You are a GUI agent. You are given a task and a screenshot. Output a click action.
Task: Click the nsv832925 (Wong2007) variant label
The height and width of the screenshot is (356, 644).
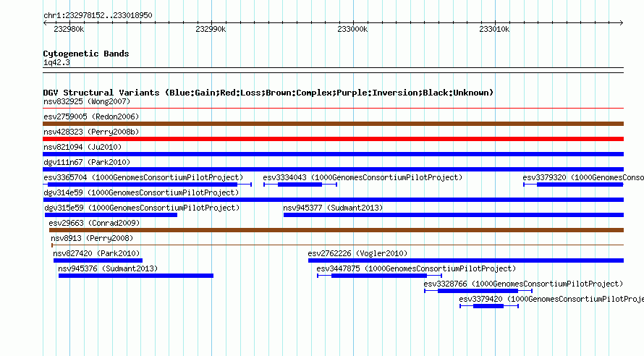pyautogui.click(x=87, y=101)
